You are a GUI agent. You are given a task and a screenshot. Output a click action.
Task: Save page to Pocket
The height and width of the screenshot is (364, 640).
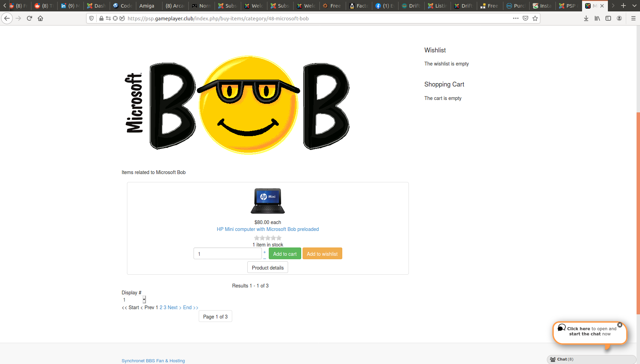coord(525,18)
